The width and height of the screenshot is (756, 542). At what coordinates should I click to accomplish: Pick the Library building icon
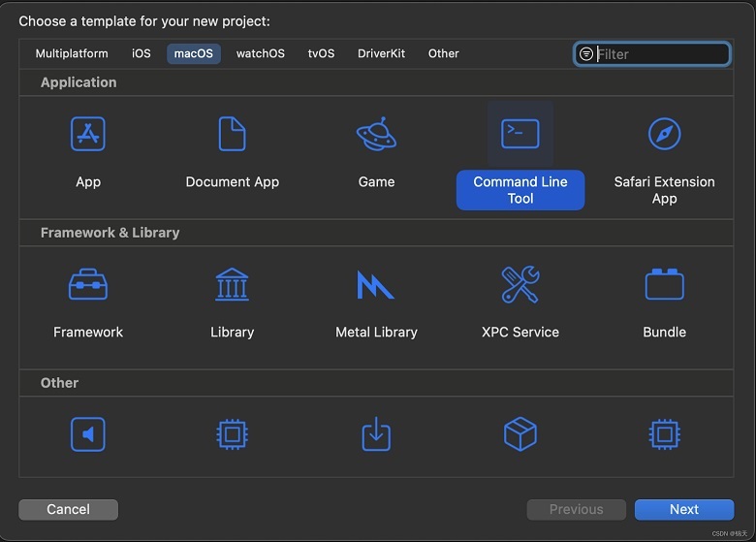coord(232,284)
